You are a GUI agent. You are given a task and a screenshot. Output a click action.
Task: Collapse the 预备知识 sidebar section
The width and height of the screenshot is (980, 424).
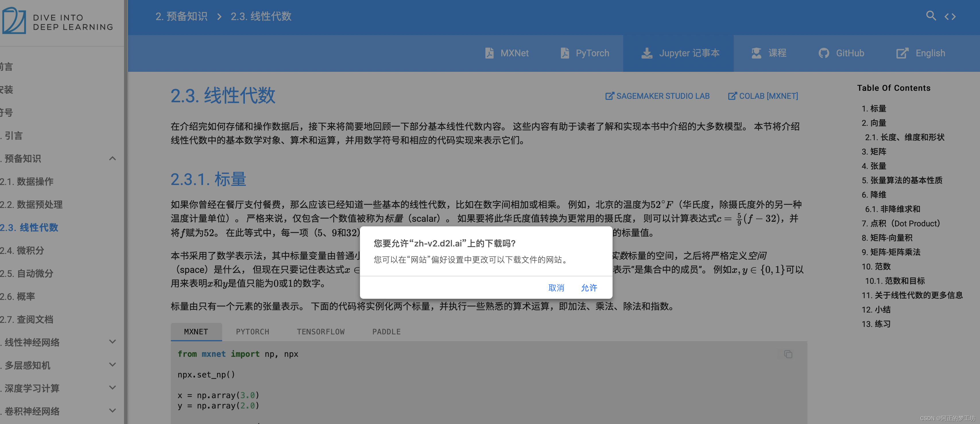[112, 158]
